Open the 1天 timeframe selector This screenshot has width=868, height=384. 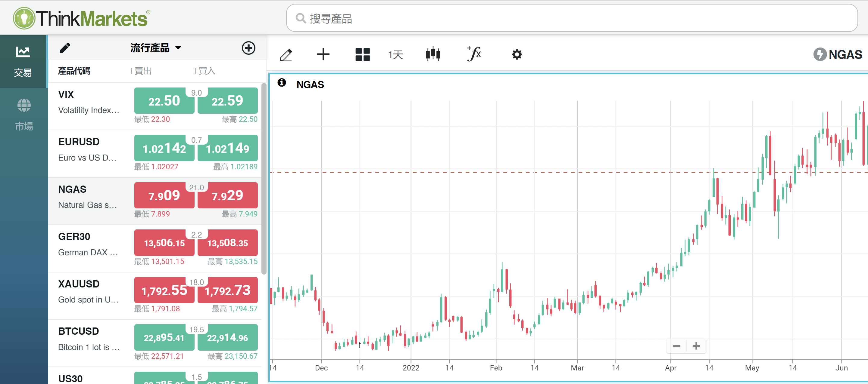395,54
